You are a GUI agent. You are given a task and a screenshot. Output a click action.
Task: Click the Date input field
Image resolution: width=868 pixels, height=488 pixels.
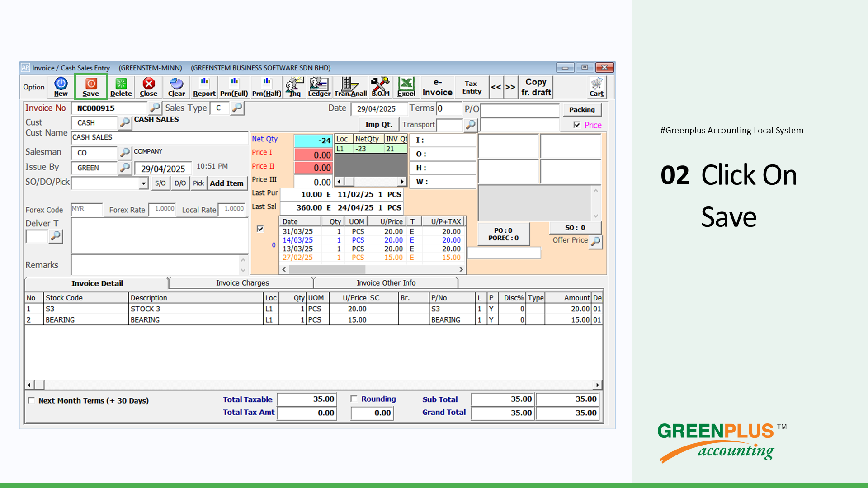pos(379,109)
